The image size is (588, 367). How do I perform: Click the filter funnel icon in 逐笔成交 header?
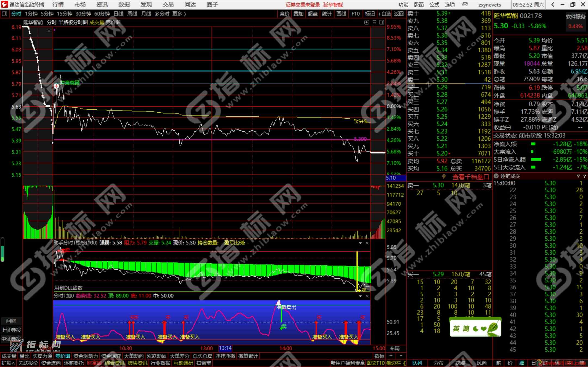[578, 176]
